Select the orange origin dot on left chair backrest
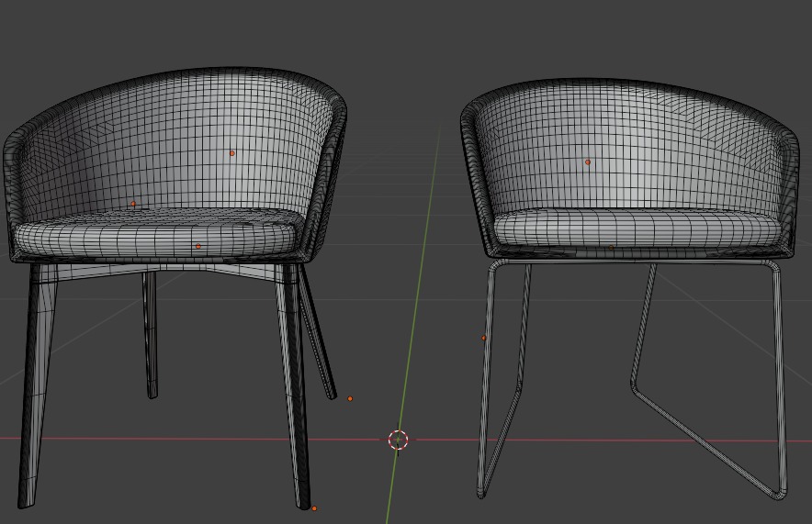The height and width of the screenshot is (524, 812). tap(232, 153)
